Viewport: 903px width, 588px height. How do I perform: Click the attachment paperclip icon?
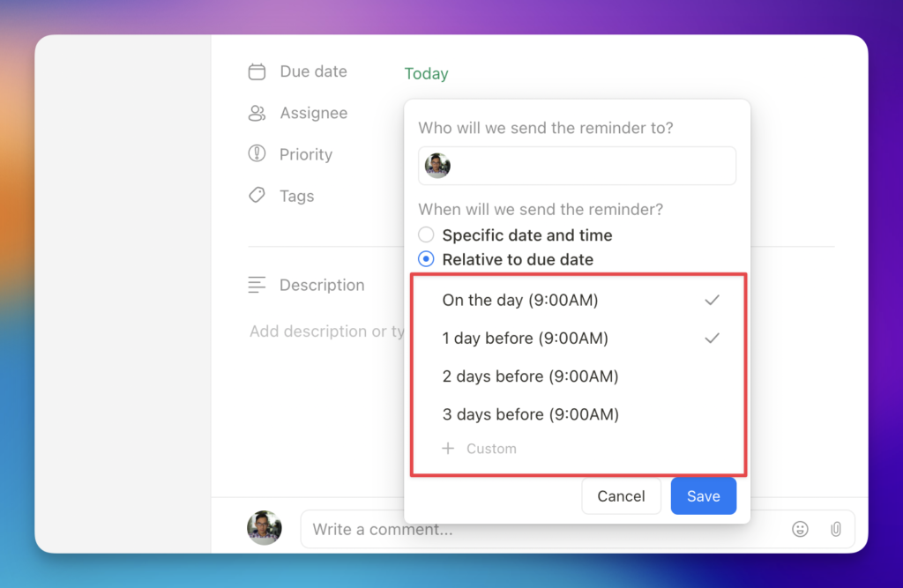(x=836, y=529)
